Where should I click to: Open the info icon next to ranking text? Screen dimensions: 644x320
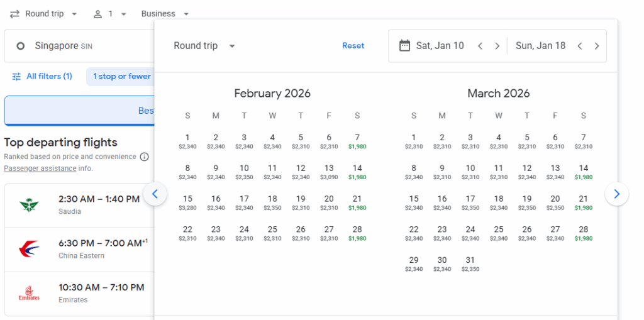pos(144,157)
